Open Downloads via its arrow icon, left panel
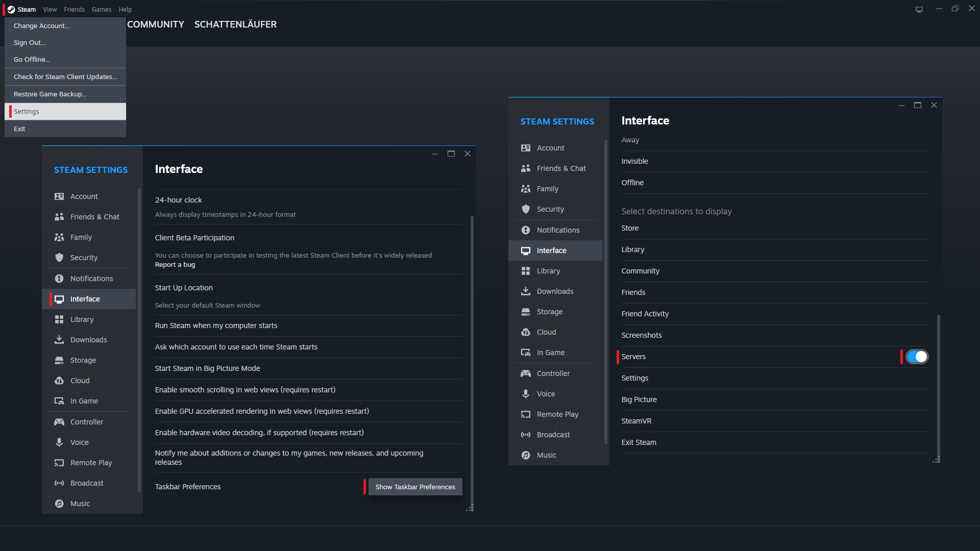 click(59, 340)
